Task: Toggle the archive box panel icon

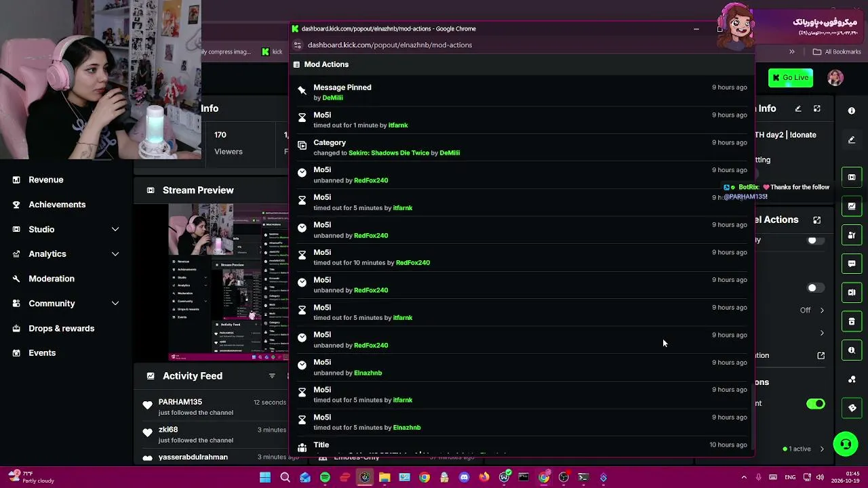Action: pos(852,321)
